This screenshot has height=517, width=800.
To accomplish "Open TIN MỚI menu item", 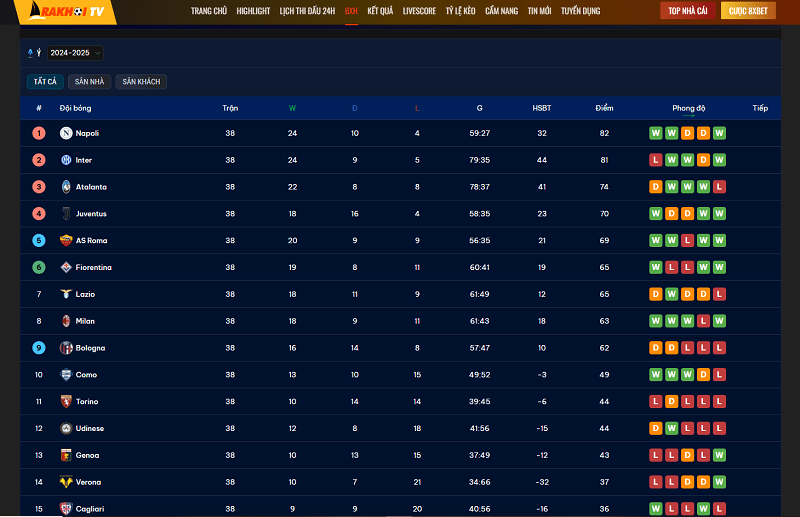I will point(539,11).
